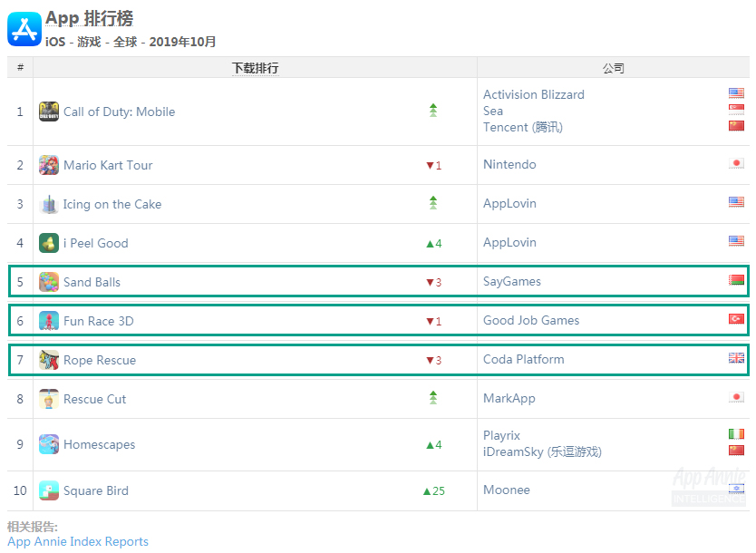Select the Rope Rescue game icon
The image size is (756, 553).
[x=49, y=360]
